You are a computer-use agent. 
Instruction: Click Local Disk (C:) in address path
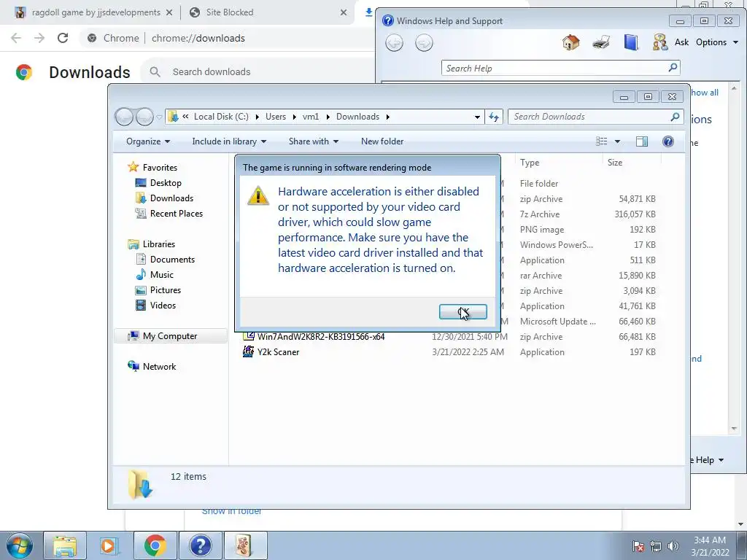(x=221, y=117)
